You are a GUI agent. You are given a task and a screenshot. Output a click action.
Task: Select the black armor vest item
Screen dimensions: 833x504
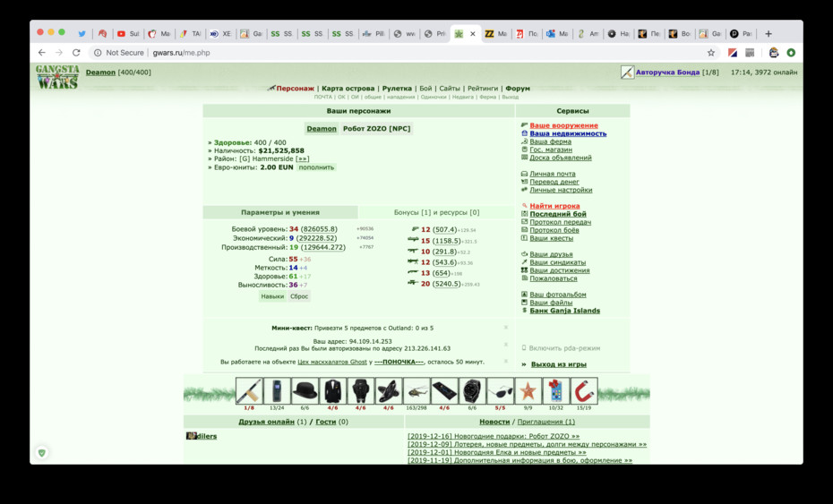(x=360, y=391)
